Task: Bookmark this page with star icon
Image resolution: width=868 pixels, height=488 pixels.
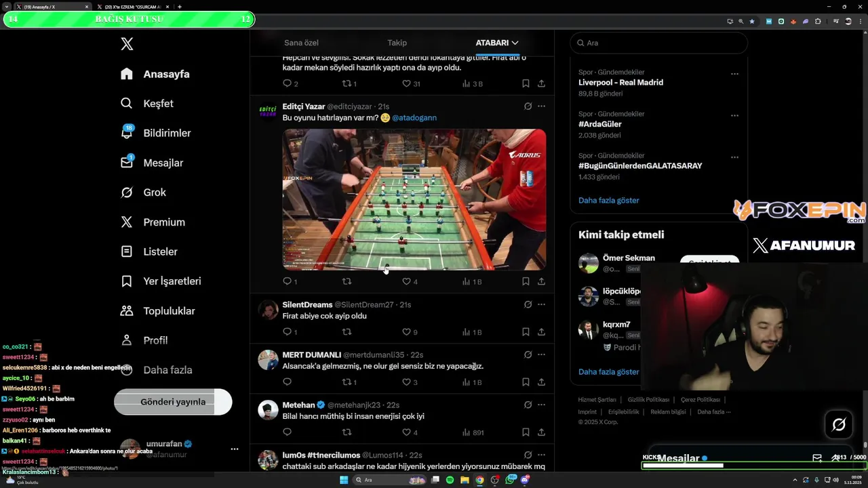Action: (751, 21)
